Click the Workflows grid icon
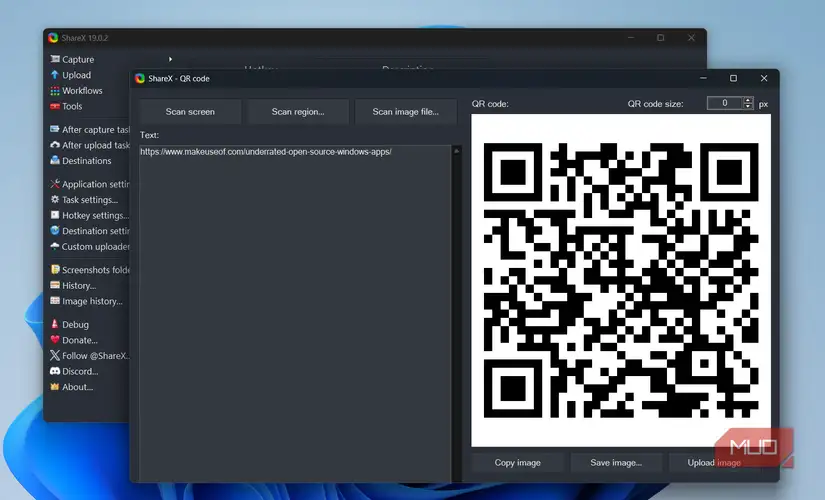 (55, 91)
